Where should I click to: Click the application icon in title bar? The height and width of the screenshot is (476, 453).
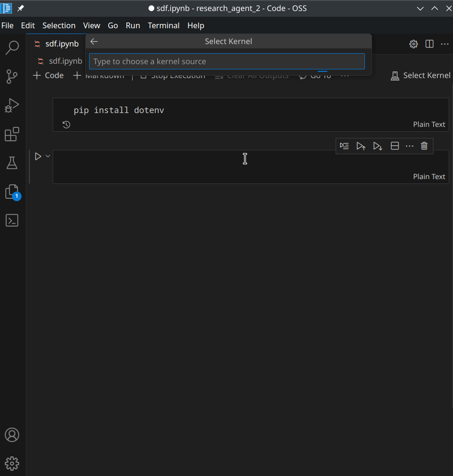(x=6, y=8)
